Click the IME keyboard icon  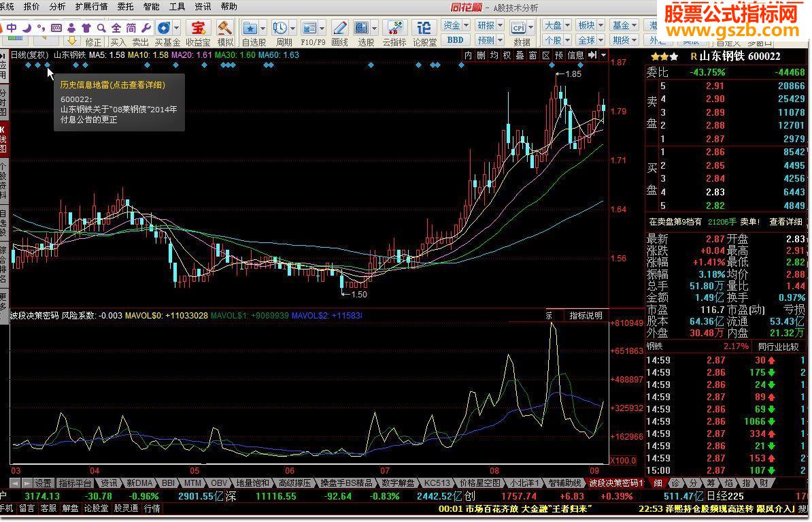pos(57,27)
